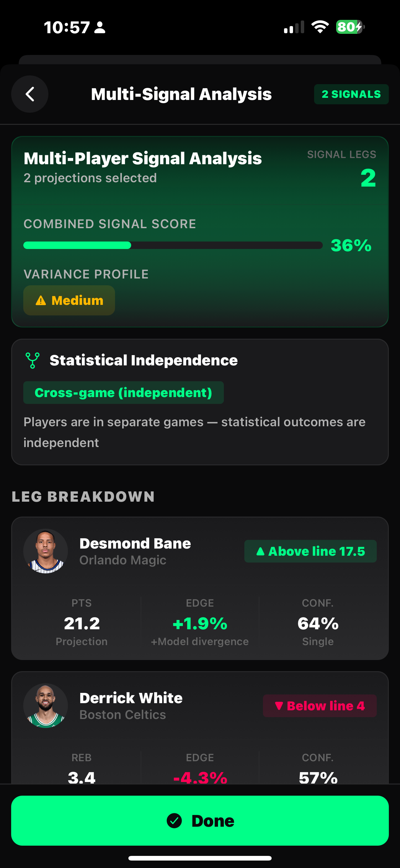Tap the back chevron button
The image size is (400, 868).
(x=30, y=94)
